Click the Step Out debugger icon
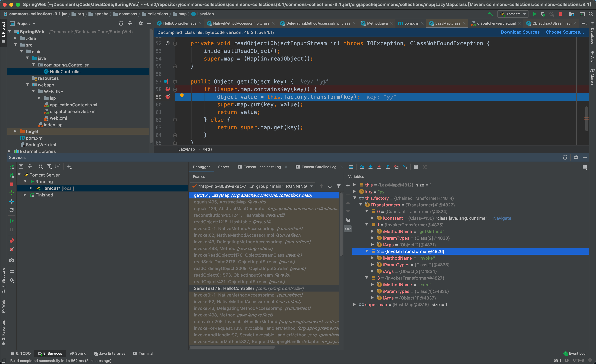This screenshot has width=596, height=364. (388, 167)
